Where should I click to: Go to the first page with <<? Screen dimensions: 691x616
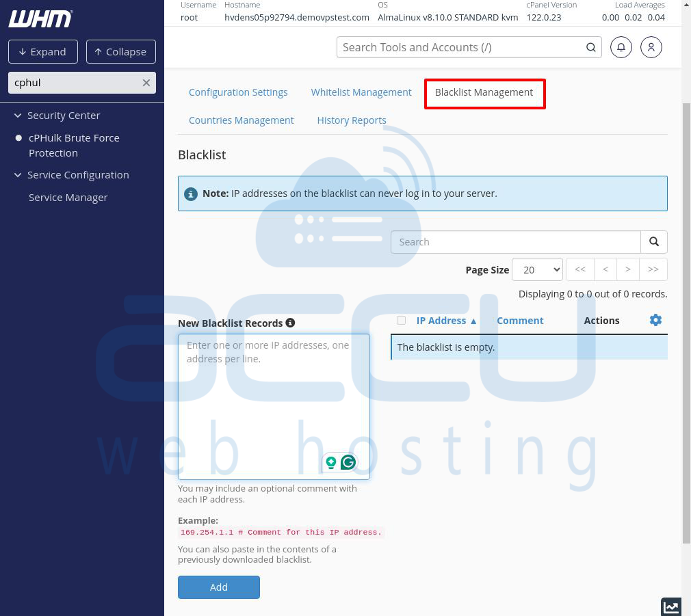pyautogui.click(x=580, y=269)
